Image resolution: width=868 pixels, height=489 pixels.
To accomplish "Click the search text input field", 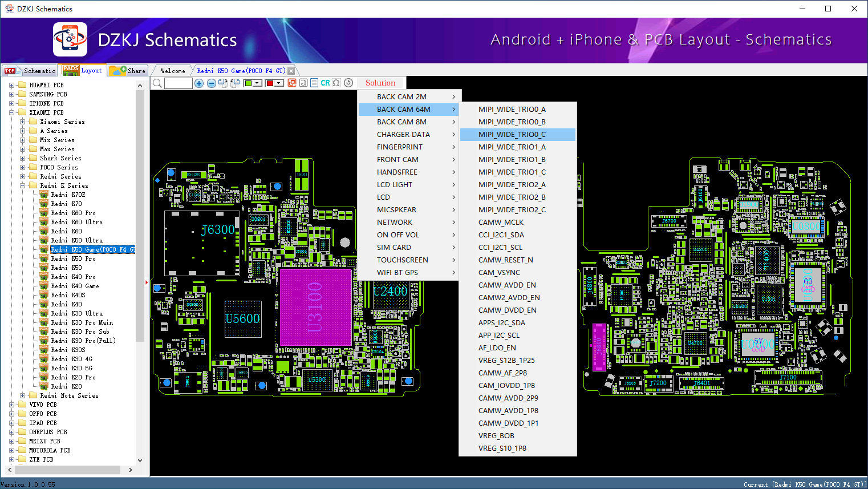I will click(178, 83).
